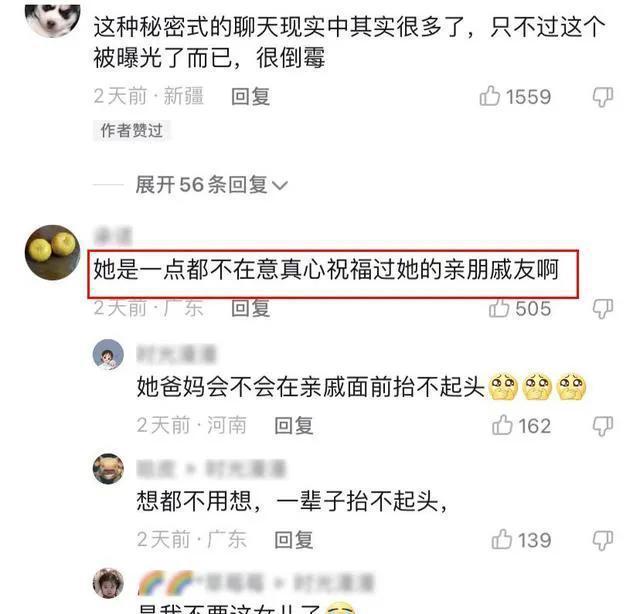The height and width of the screenshot is (614, 640).
Task: Dislike the reply with 139 likes
Action: coord(602,540)
